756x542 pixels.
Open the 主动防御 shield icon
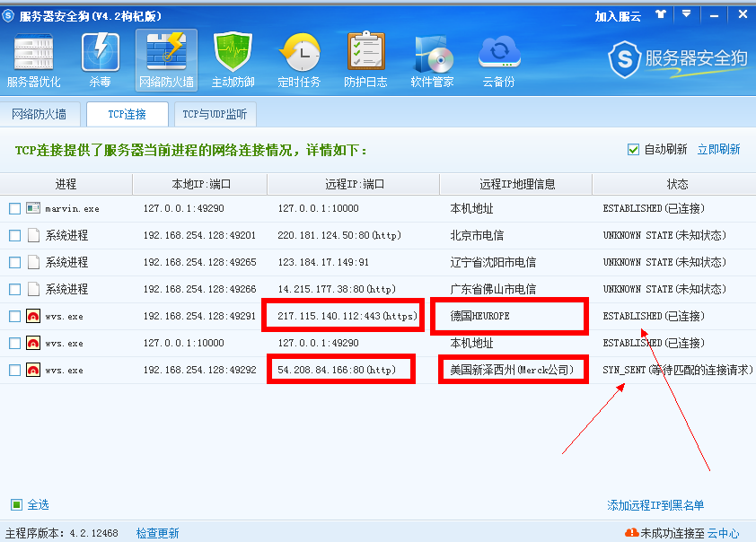[x=233, y=60]
